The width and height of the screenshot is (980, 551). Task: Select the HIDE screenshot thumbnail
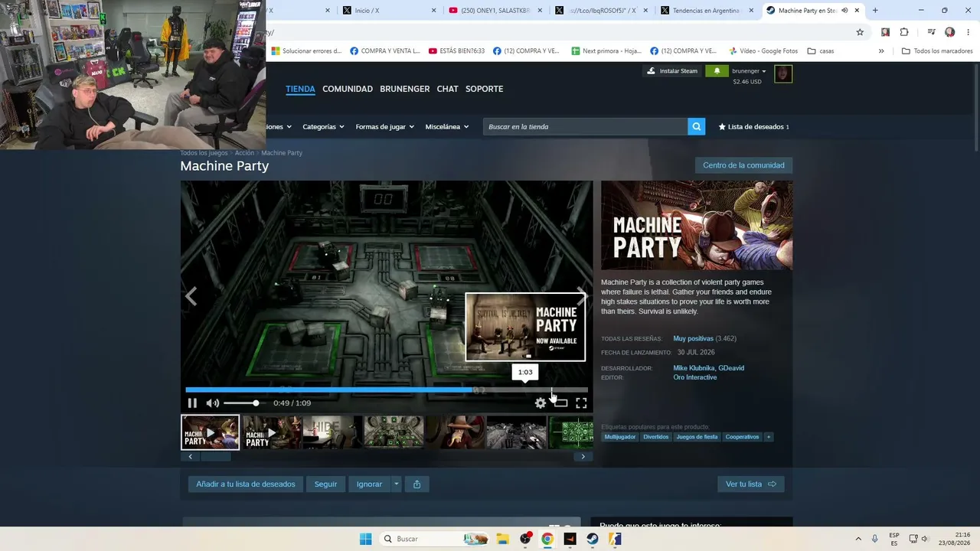(x=332, y=432)
